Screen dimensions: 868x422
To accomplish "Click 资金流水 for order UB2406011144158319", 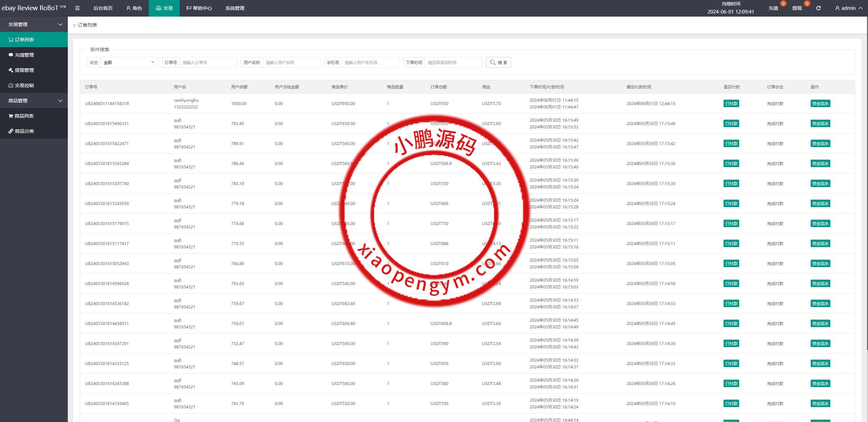I will [x=820, y=104].
